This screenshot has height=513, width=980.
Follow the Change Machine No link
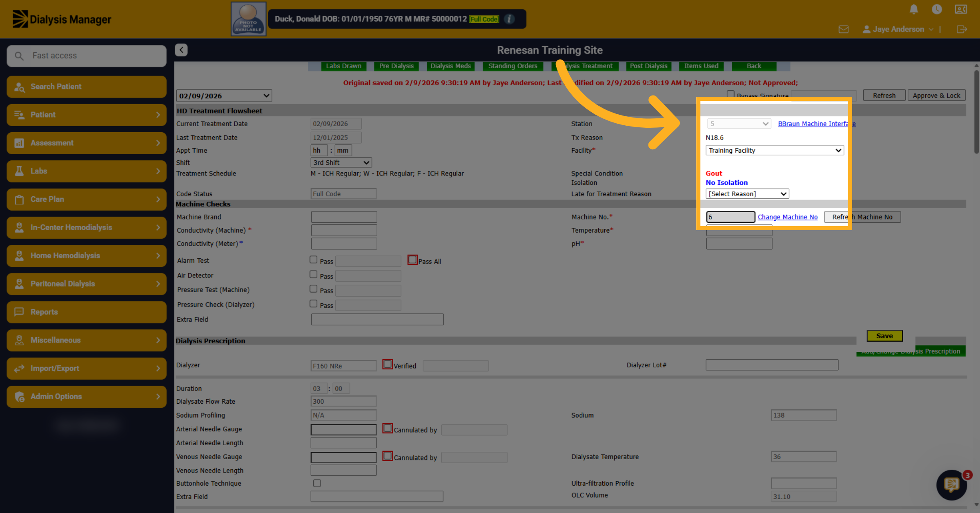[x=788, y=217]
